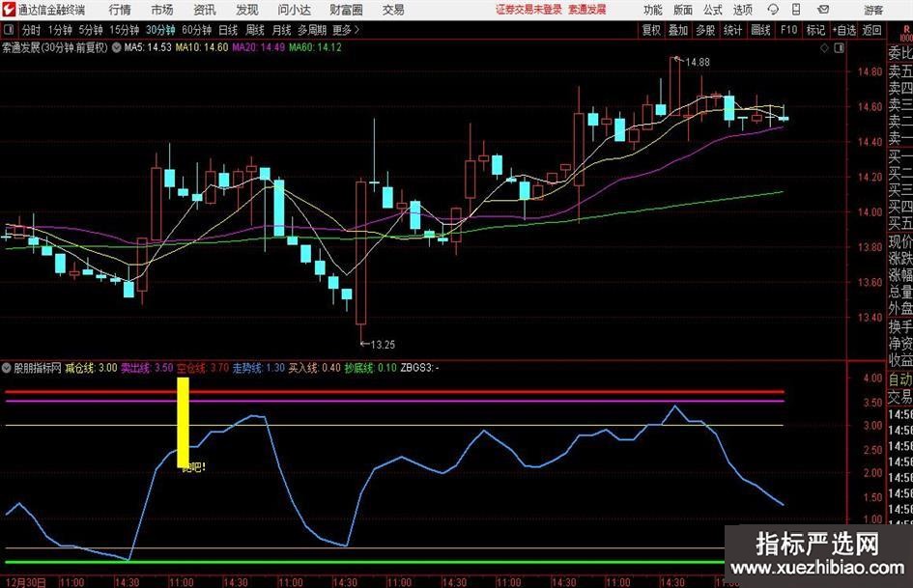Click the 画线 drawing tool button

pyautogui.click(x=760, y=30)
